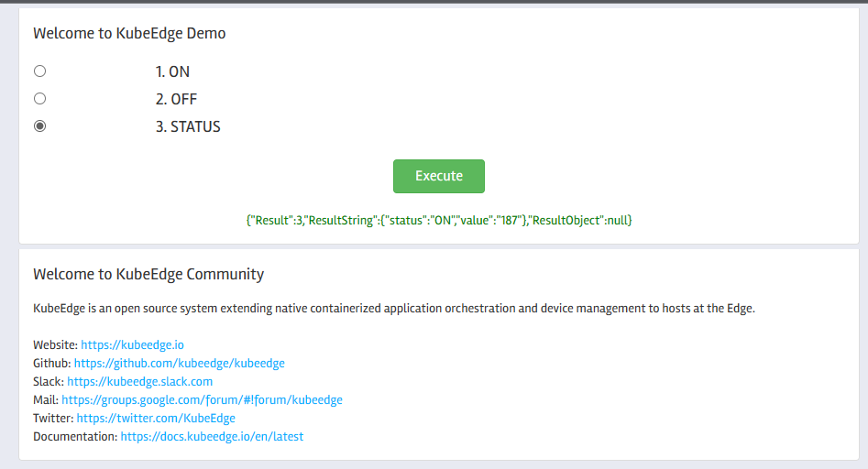Open the kubeedge.io website link
The image size is (868, 469).
tap(132, 345)
